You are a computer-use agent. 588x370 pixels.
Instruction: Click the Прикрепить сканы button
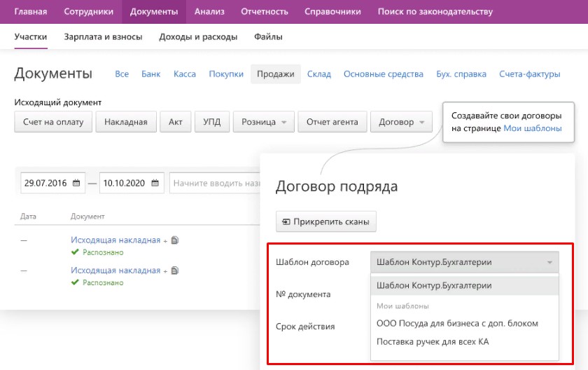click(326, 221)
